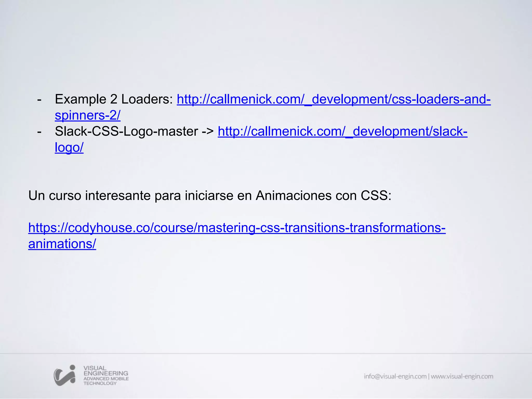The width and height of the screenshot is (532, 399).
Task: Click the footer horizontal divider line
Action: 266,354
